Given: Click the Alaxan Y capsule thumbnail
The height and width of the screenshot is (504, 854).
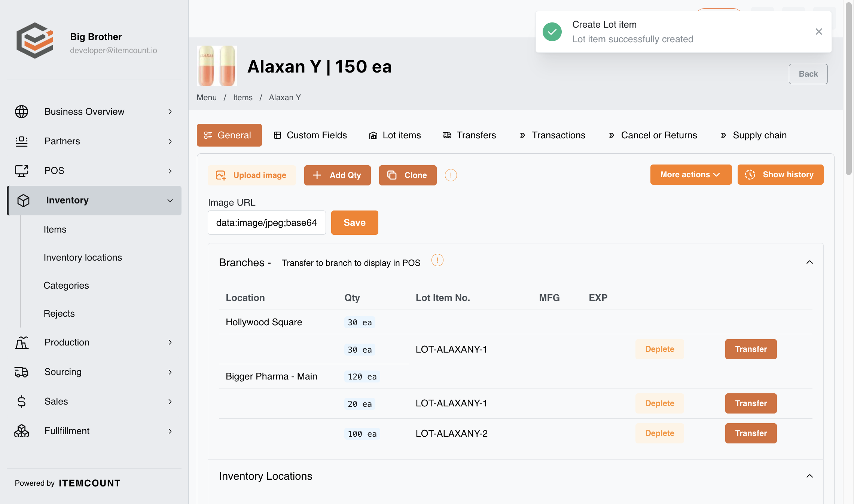Looking at the screenshot, I should tap(217, 66).
